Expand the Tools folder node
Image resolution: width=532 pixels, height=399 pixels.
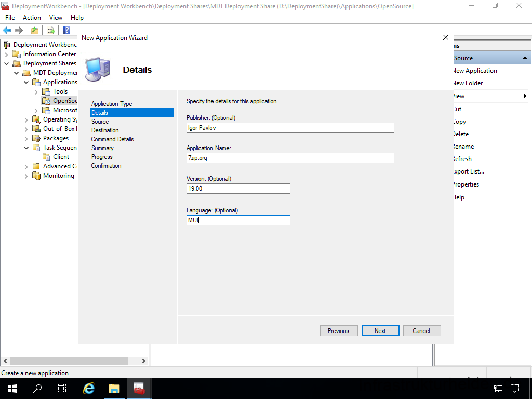tap(36, 91)
